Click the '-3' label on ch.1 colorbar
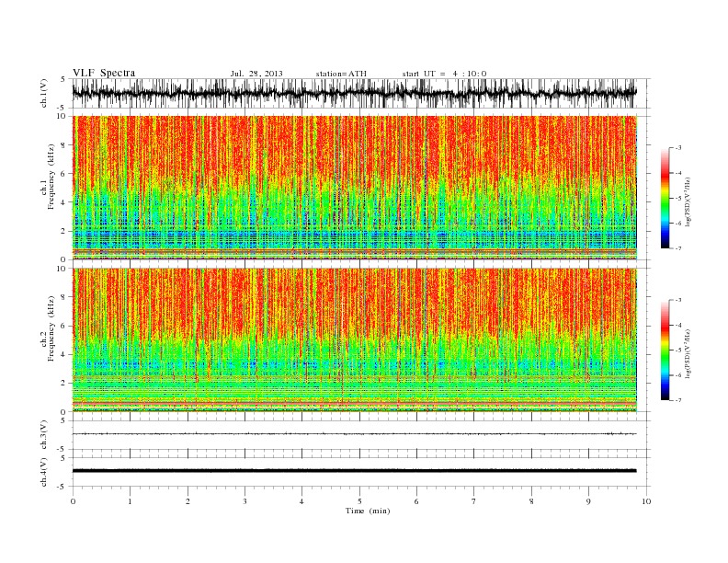728x563 pixels. [x=677, y=148]
